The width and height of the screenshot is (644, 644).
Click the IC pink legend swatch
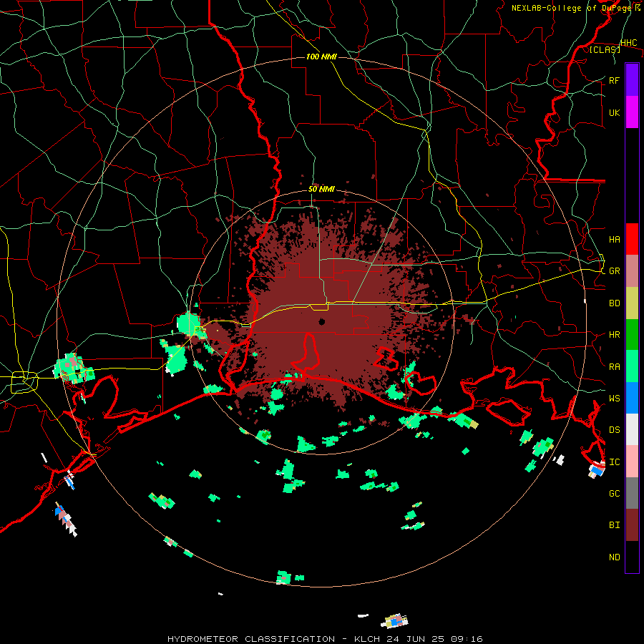pyautogui.click(x=632, y=462)
